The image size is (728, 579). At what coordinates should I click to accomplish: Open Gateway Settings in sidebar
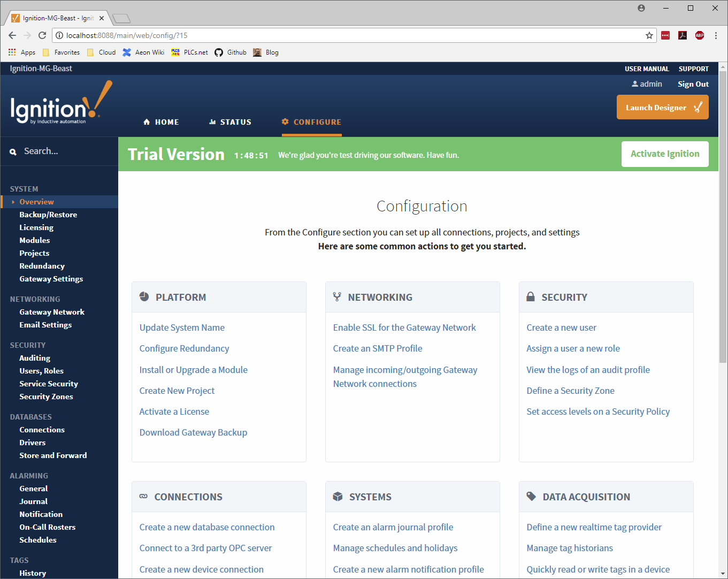click(51, 279)
